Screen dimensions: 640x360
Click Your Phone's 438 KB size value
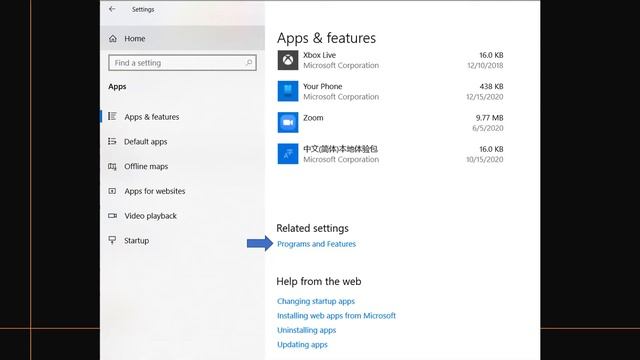(x=491, y=87)
